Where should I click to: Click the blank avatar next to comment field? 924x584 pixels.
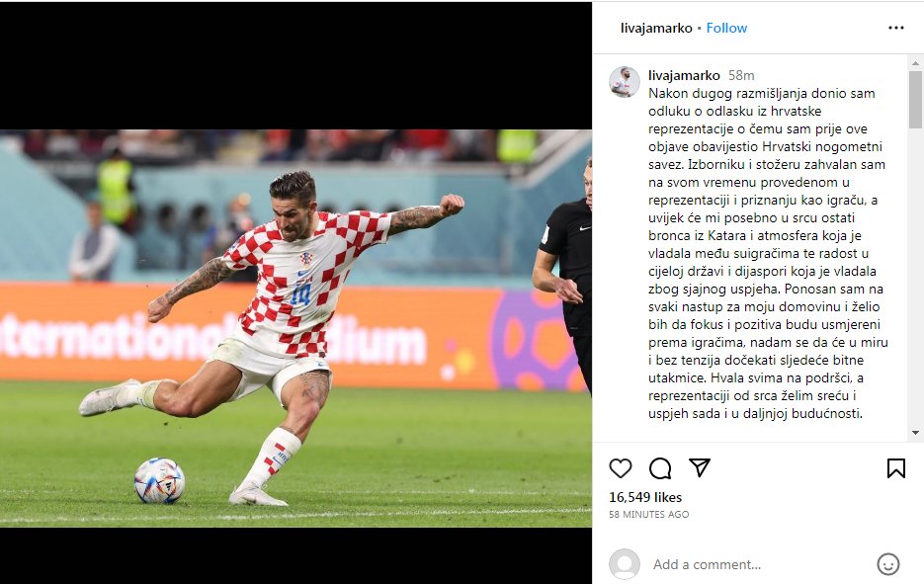point(624,564)
